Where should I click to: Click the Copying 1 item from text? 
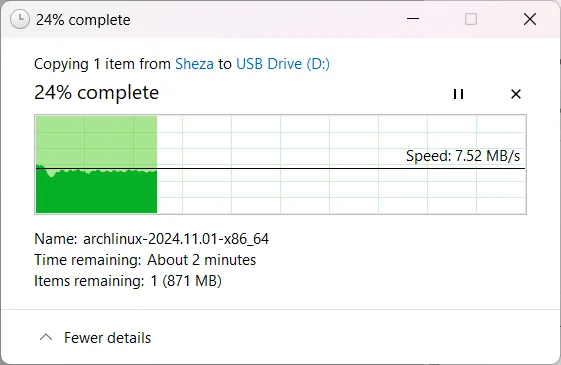[102, 64]
